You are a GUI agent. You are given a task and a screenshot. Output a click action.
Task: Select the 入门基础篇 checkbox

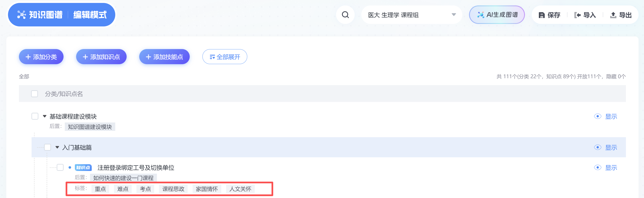coord(48,147)
